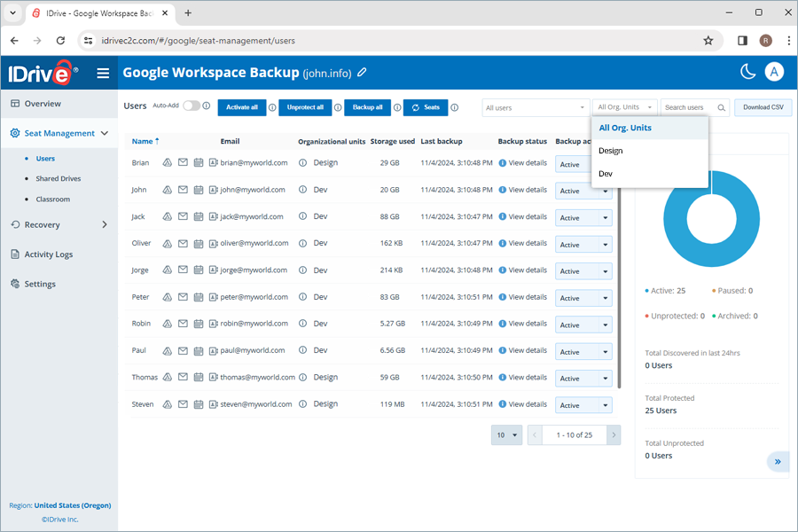Viewport: 798px width, 532px height.
Task: Refresh seats using the Seats sync icon
Action: [416, 107]
